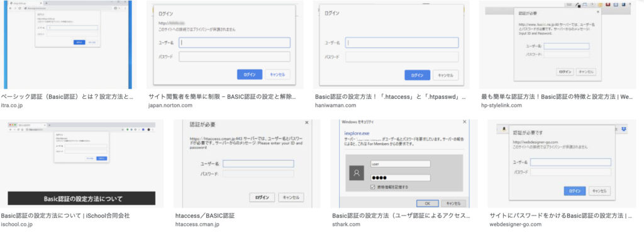Click the キャンセル button in the webdesigner-go.com image
This screenshot has height=235, width=644.
click(599, 191)
